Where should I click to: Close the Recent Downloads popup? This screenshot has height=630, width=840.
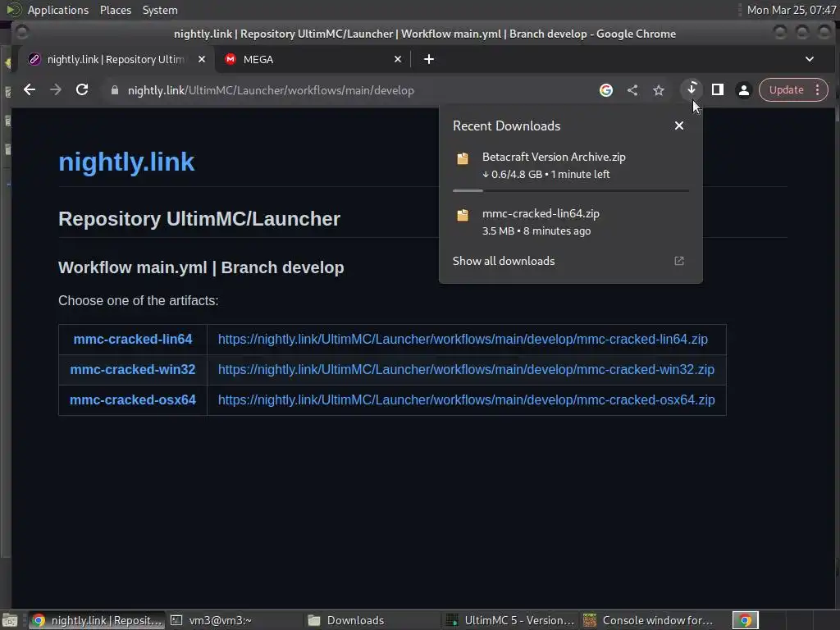(x=678, y=126)
